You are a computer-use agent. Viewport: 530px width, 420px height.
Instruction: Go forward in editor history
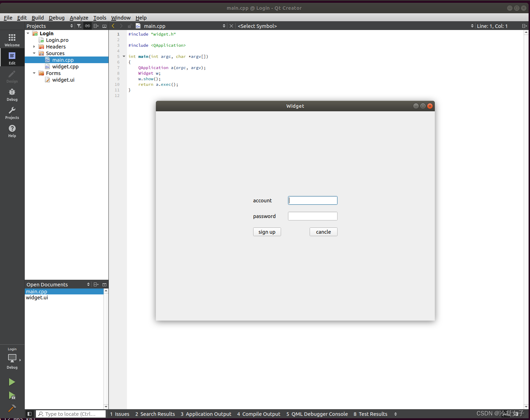(x=121, y=26)
